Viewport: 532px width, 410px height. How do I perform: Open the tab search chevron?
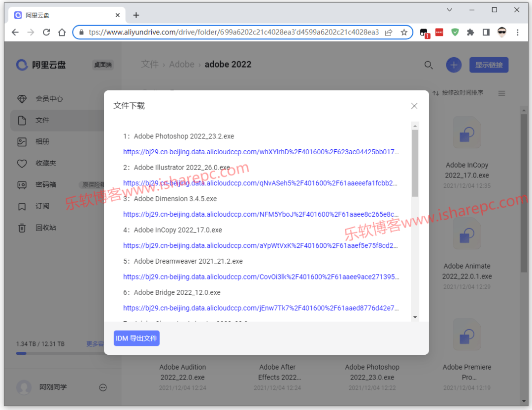[x=449, y=10]
